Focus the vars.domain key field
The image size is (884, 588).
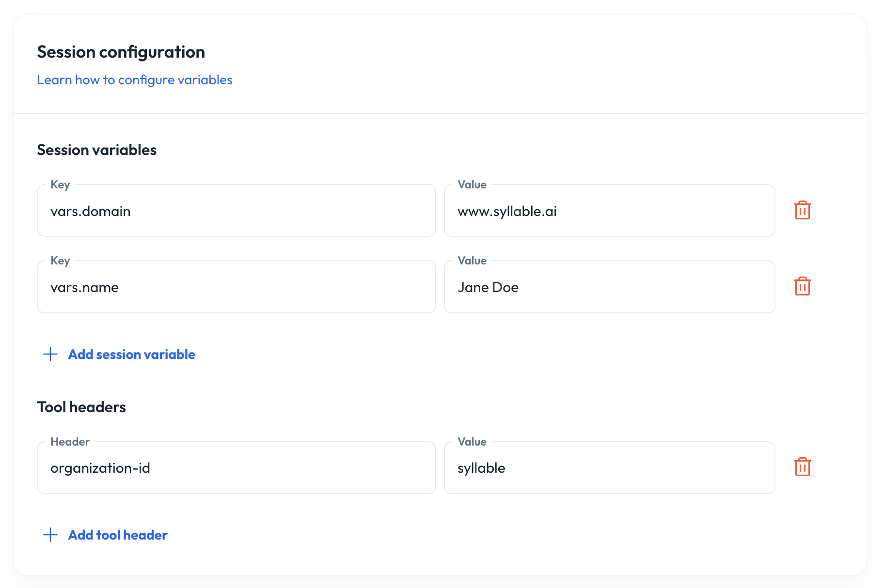[237, 211]
